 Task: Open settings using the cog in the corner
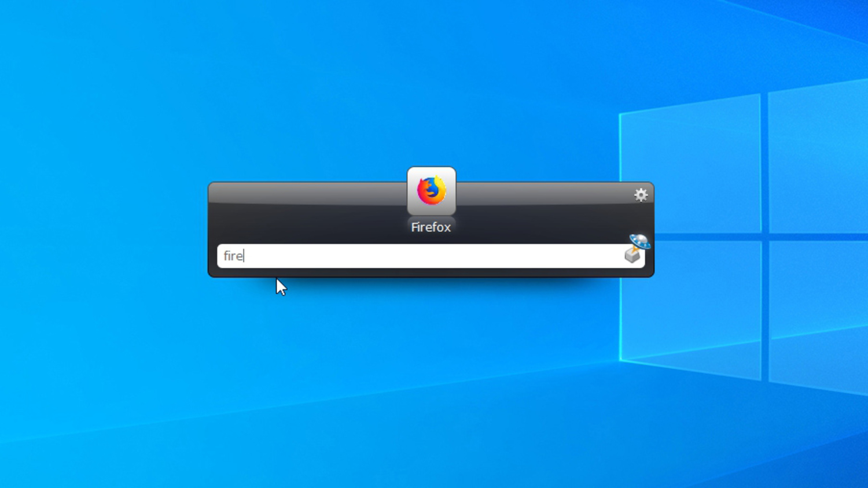click(640, 195)
